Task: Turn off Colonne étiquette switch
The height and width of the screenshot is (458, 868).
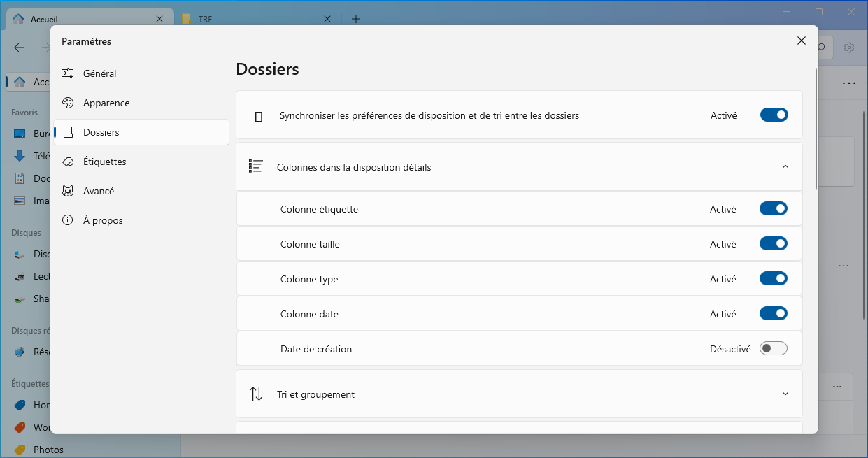Action: pyautogui.click(x=773, y=208)
